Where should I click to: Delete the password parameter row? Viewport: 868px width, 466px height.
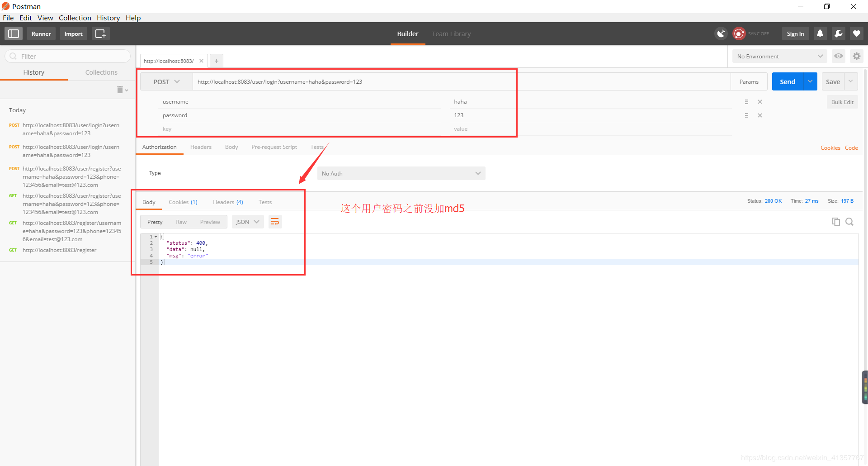click(760, 115)
